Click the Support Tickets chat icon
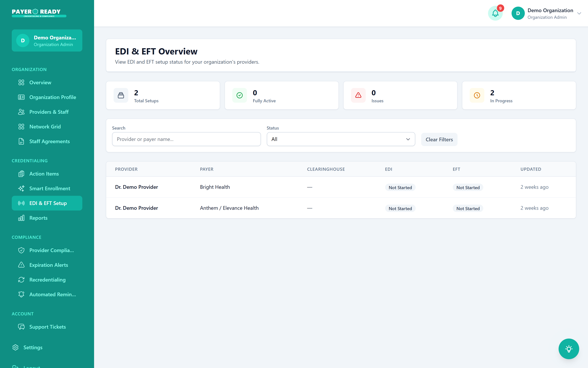 click(21, 327)
